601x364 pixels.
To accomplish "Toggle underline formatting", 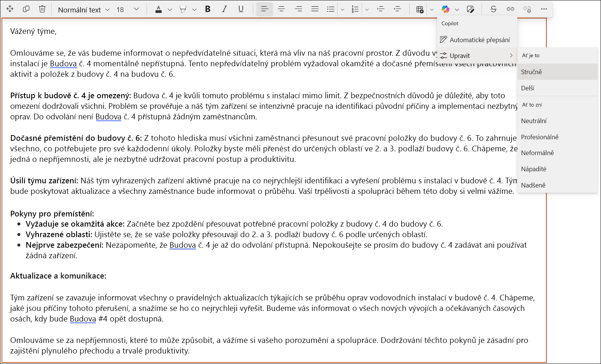I will coord(241,9).
